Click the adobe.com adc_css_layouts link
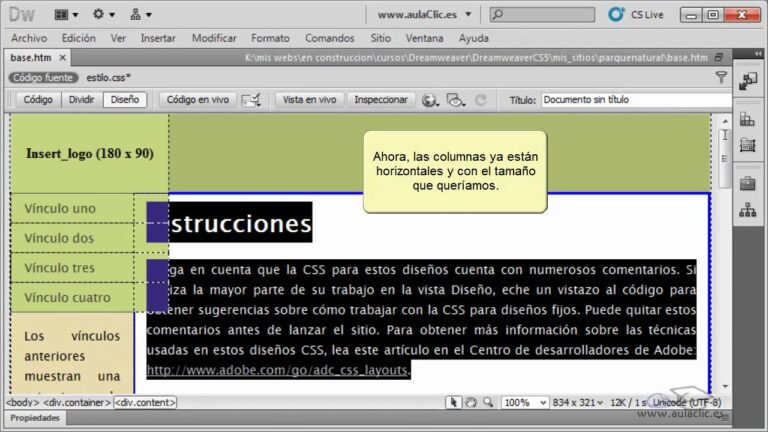768x432 pixels. pos(277,370)
